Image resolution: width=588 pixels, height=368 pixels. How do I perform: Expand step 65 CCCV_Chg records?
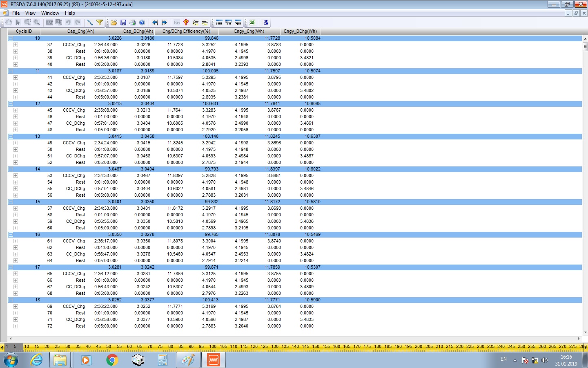(16, 274)
